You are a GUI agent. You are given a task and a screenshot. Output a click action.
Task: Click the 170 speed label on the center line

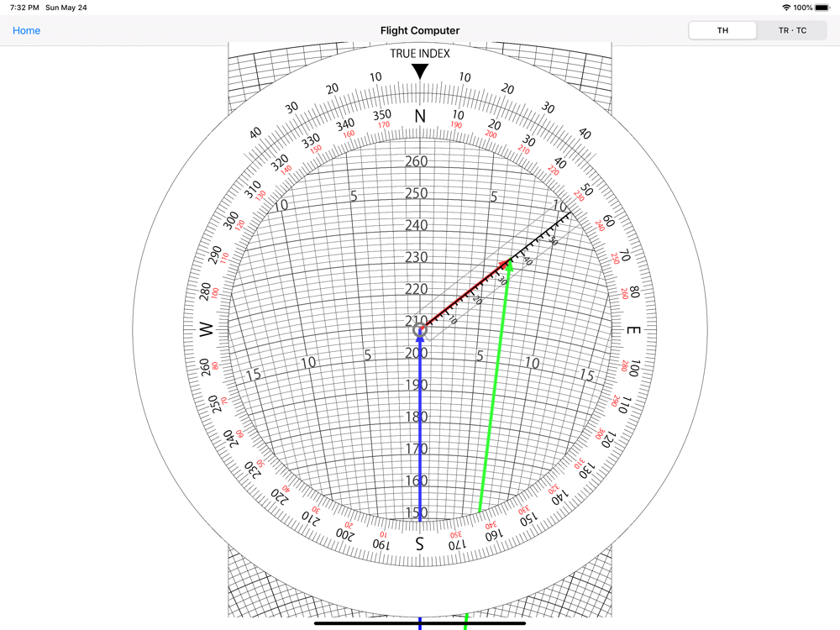coord(417,449)
